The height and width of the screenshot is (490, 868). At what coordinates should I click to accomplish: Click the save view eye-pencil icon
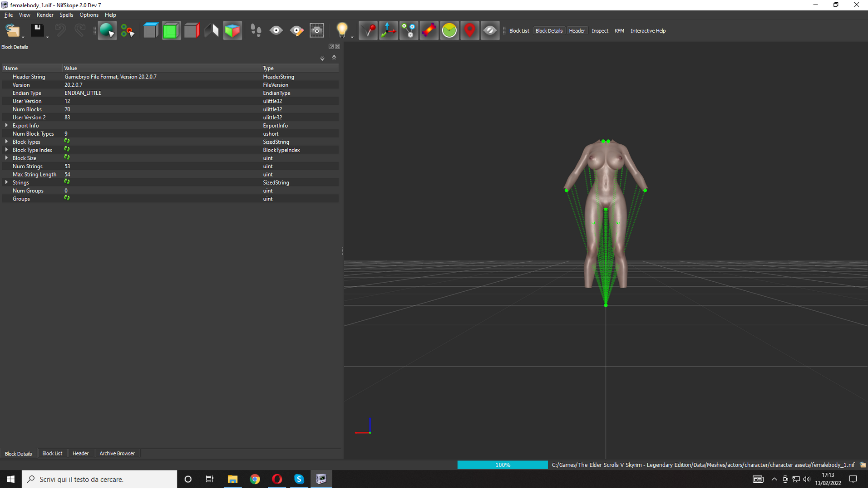[296, 30]
